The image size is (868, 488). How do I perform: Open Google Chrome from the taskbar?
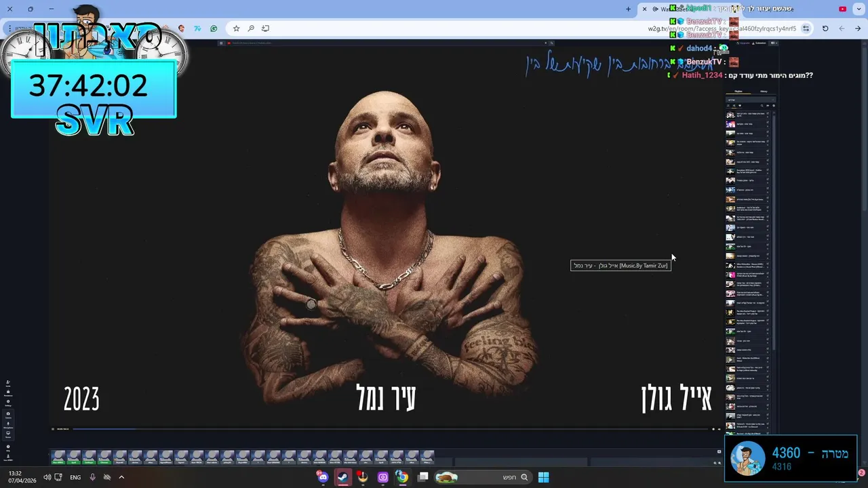(402, 477)
